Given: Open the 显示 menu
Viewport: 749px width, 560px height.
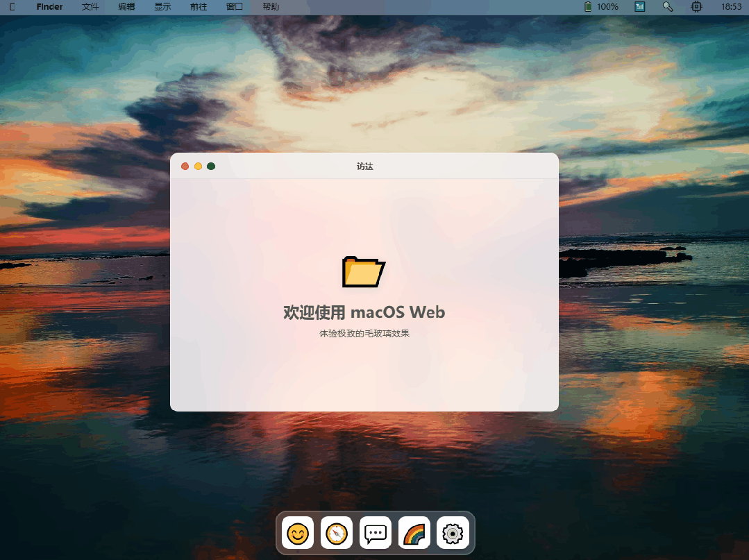Looking at the screenshot, I should [162, 7].
